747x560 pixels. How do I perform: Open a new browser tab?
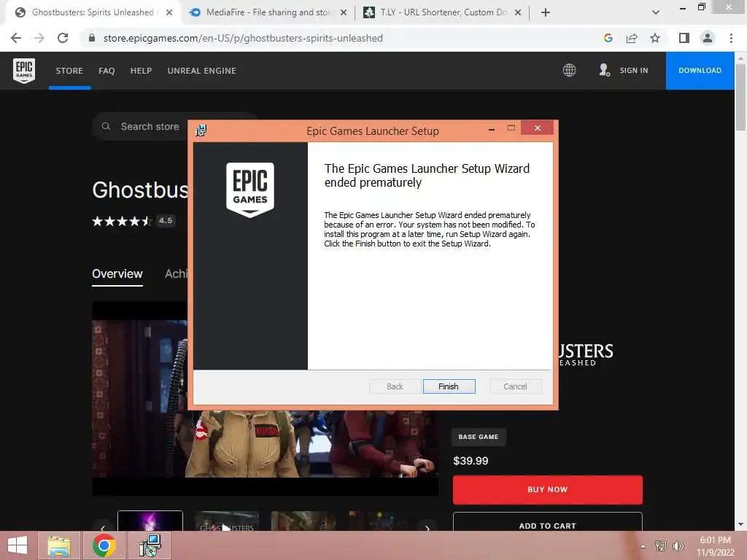pyautogui.click(x=546, y=12)
